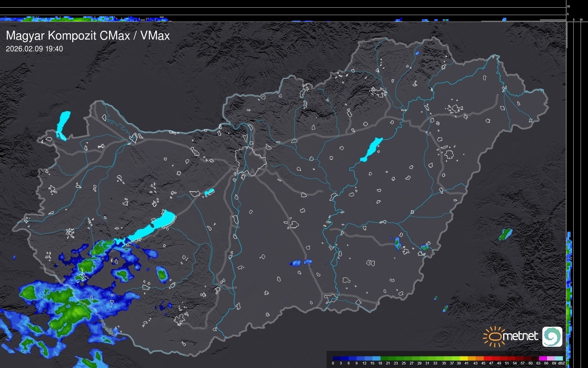The height and width of the screenshot is (368, 588).
Task: Click the bottom-right side profile strip
Action: pos(569,298)
